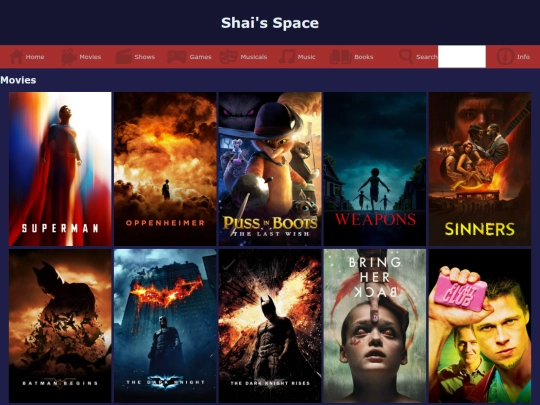
Task: Open the Fight Club poster
Action: (480, 326)
